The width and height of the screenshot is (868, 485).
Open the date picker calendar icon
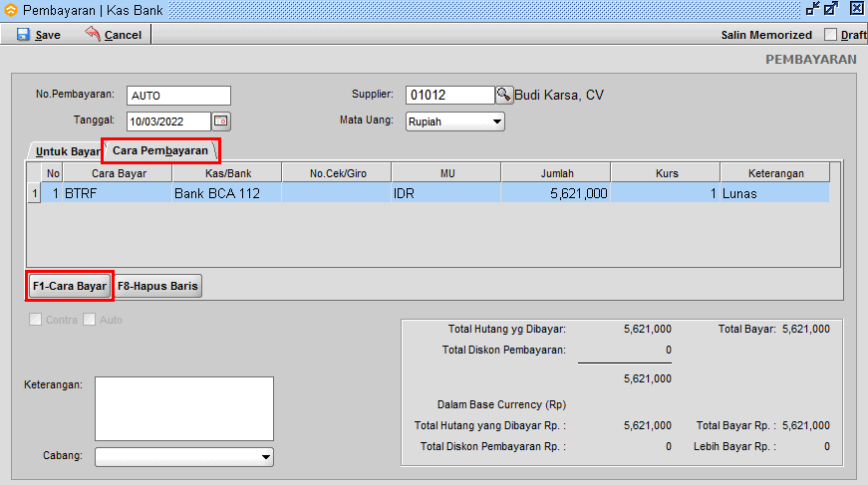pyautogui.click(x=221, y=121)
